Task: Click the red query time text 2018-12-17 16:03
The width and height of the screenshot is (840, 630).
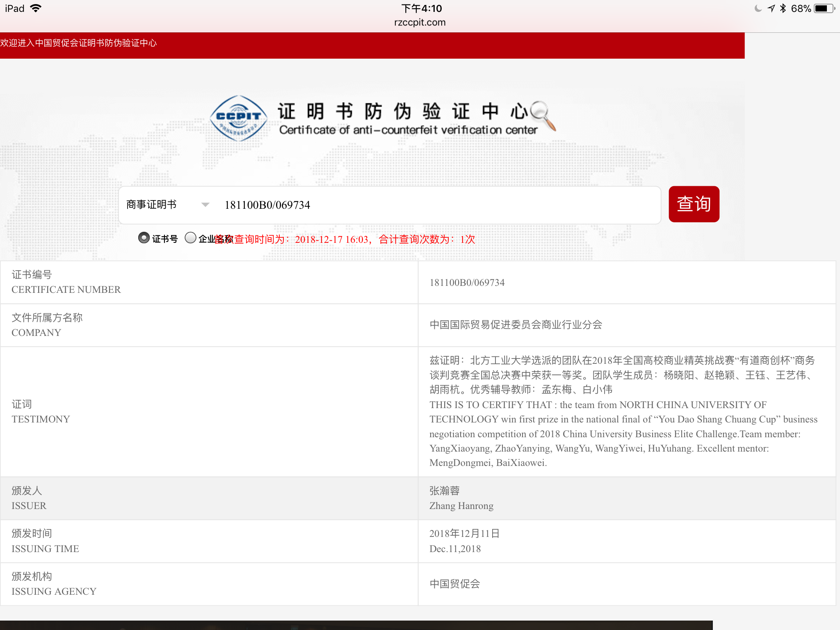Action: [x=331, y=240]
